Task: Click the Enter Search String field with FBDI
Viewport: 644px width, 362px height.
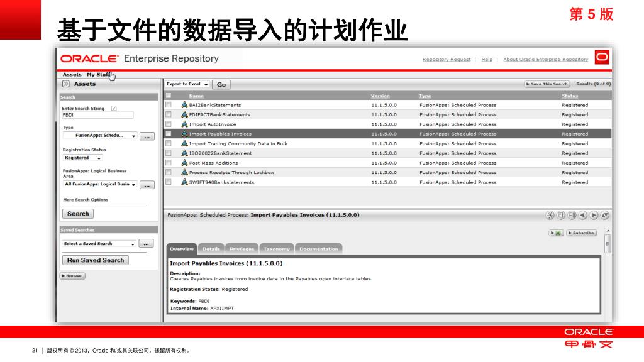Action: click(x=97, y=116)
